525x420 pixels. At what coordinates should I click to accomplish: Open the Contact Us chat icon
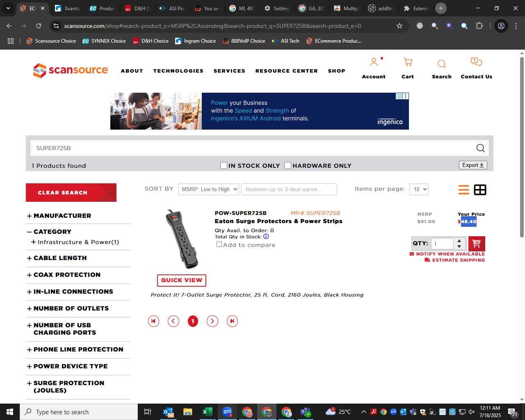[x=476, y=62]
